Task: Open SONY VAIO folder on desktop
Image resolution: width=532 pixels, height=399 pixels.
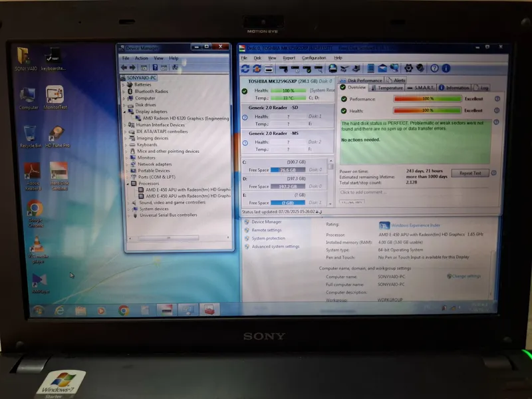Action: coord(25,59)
